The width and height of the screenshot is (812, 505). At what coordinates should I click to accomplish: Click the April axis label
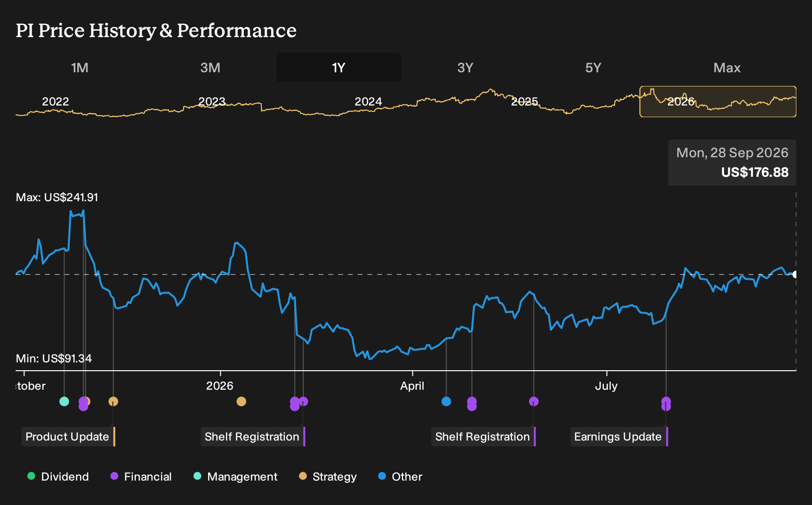(412, 386)
